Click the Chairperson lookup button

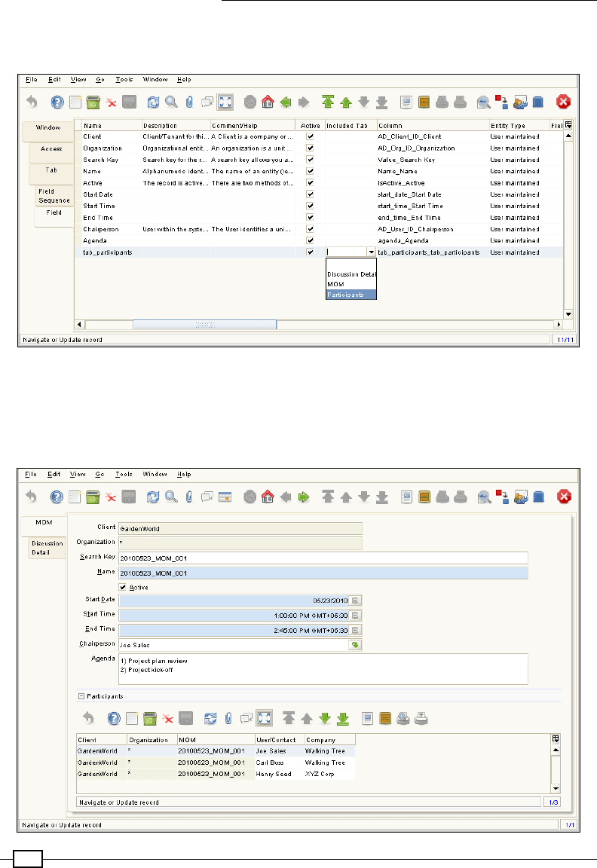[355, 645]
